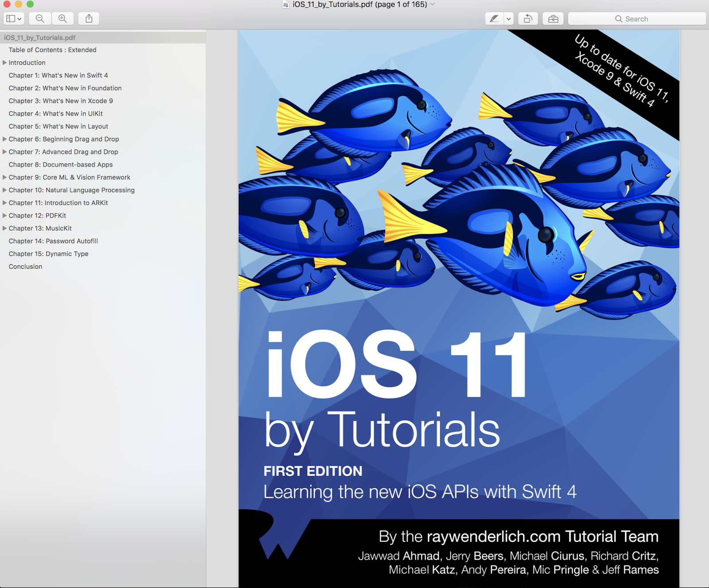709x588 pixels.
Task: Go to Chapter 4: What's New in UIKit
Action: (56, 114)
